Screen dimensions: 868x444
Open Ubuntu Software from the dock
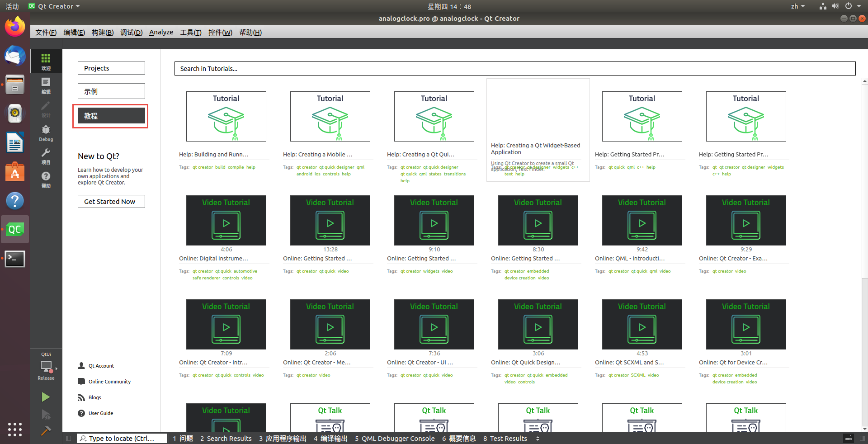(15, 172)
